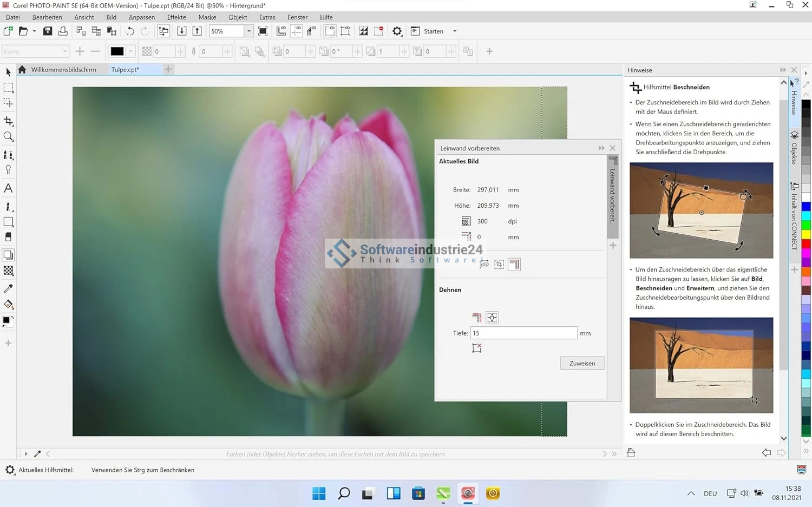This screenshot has width=812, height=507.
Task: Open the options gear in toolbar
Action: [397, 31]
